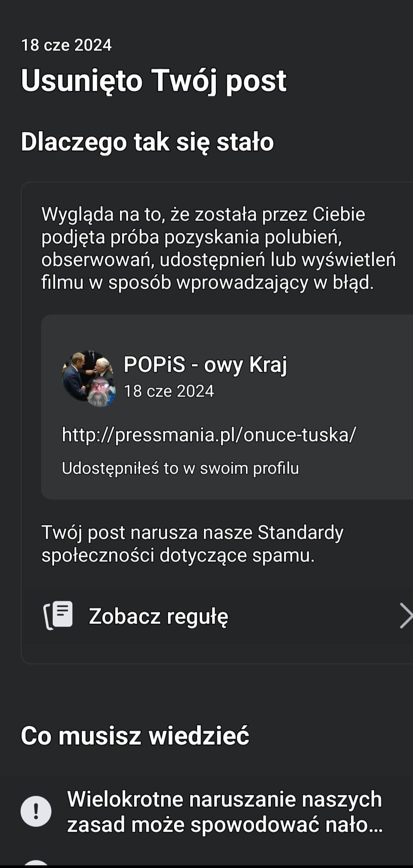Click the post date under the page name
The image size is (413, 868).
tap(169, 391)
